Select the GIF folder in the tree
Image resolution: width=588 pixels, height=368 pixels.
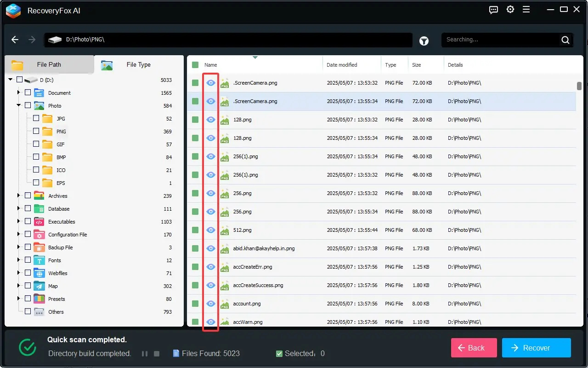tap(61, 144)
